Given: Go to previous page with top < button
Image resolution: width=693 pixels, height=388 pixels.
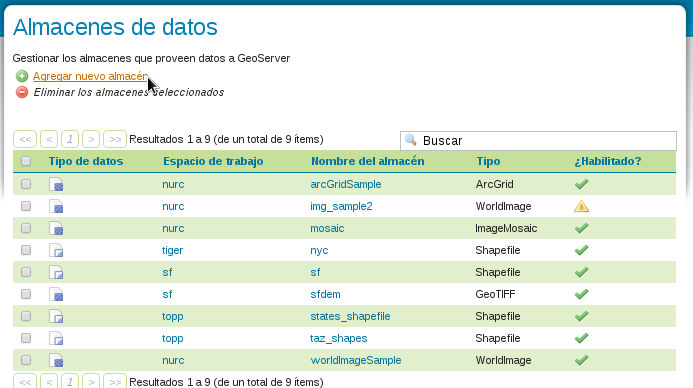Looking at the screenshot, I should coord(49,139).
